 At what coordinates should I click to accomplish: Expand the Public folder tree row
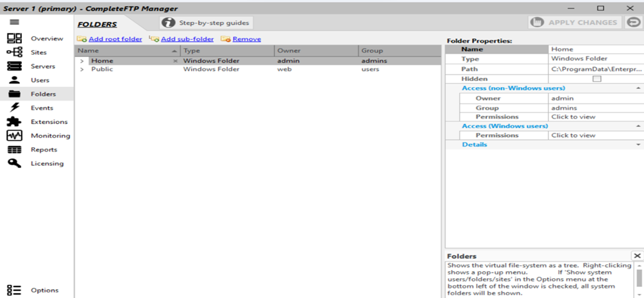82,69
